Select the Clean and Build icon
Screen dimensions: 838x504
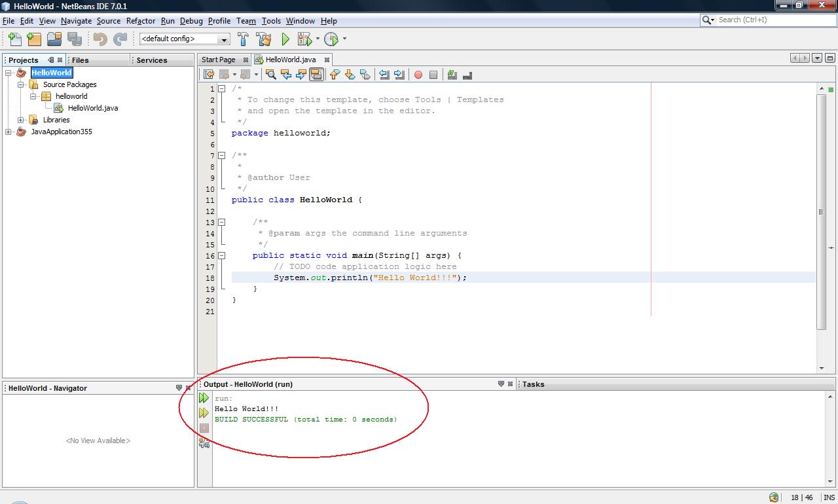click(x=264, y=39)
